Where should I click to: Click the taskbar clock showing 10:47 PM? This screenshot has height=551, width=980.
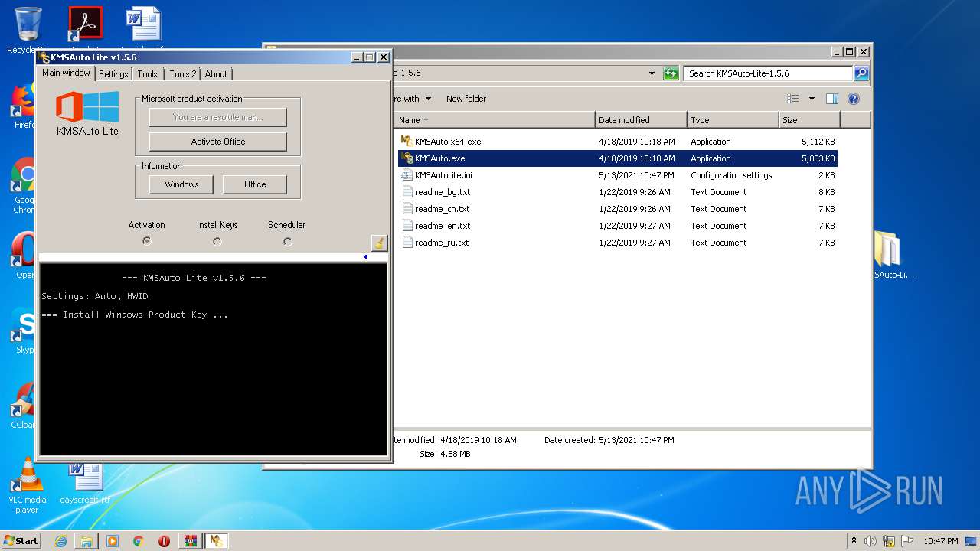point(940,541)
